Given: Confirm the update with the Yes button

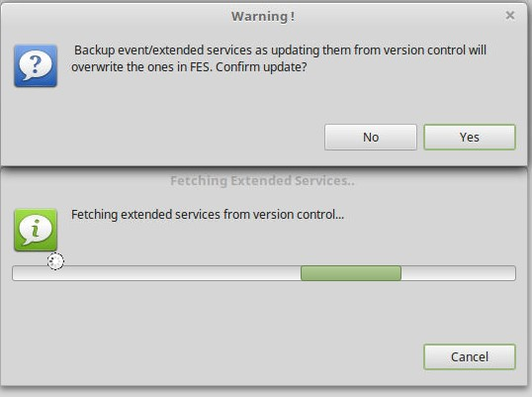Looking at the screenshot, I should 470,138.
